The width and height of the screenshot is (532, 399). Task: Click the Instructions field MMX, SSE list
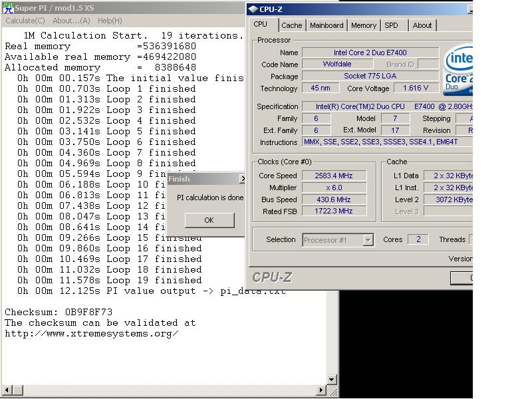coord(387,142)
